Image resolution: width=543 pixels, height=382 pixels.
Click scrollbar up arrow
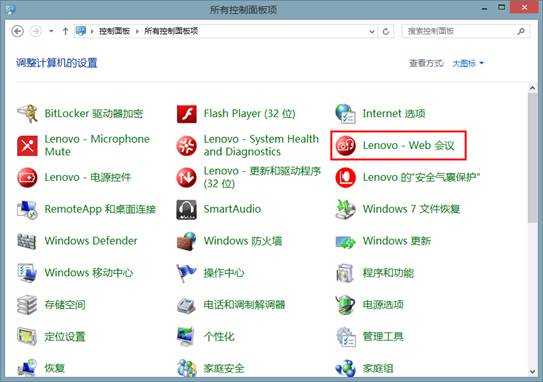tap(532, 88)
